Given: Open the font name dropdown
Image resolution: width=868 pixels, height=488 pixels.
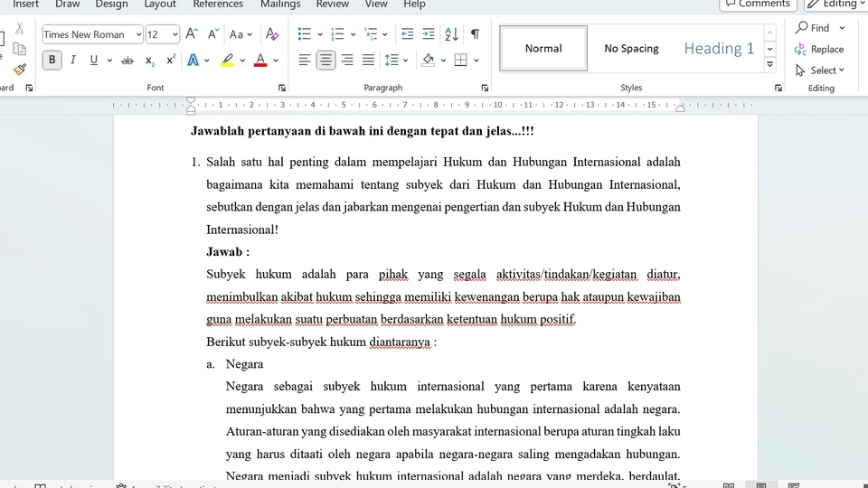Looking at the screenshot, I should click(x=138, y=34).
